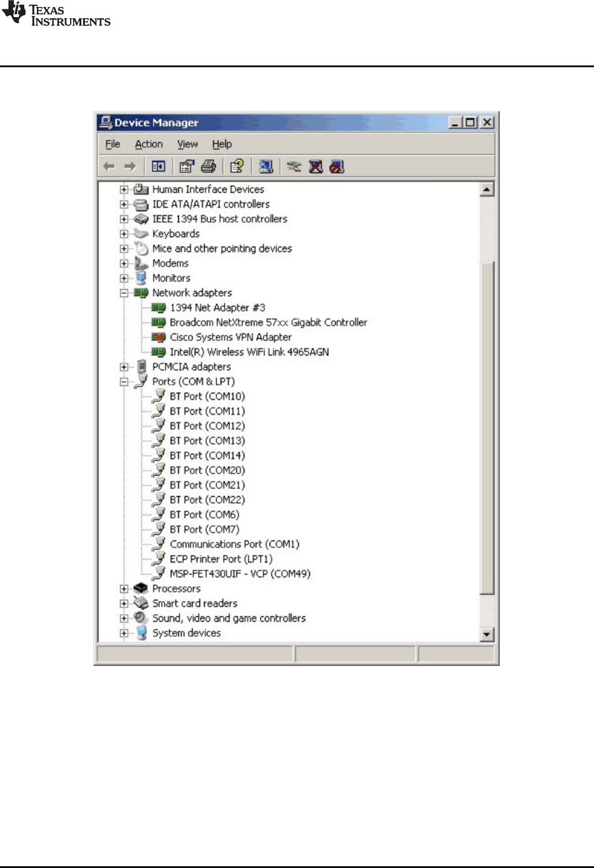Screen dimensions: 594x868
Task: Open the Action menu
Action: [x=148, y=144]
